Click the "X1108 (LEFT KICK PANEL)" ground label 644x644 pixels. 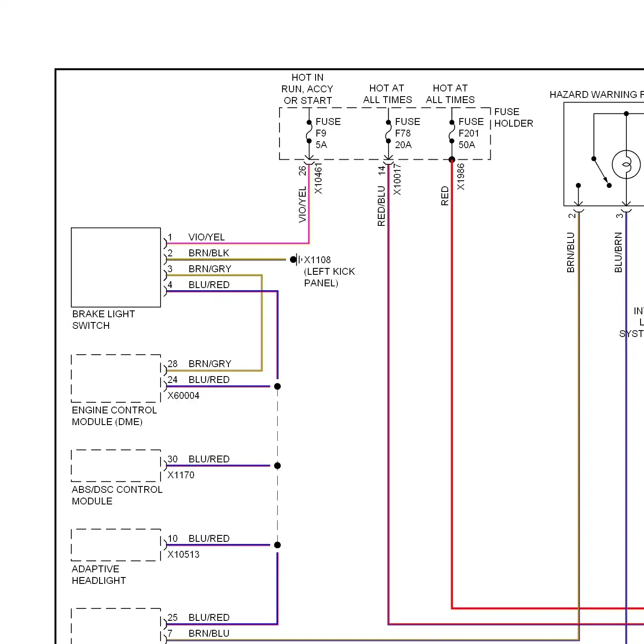(x=329, y=271)
